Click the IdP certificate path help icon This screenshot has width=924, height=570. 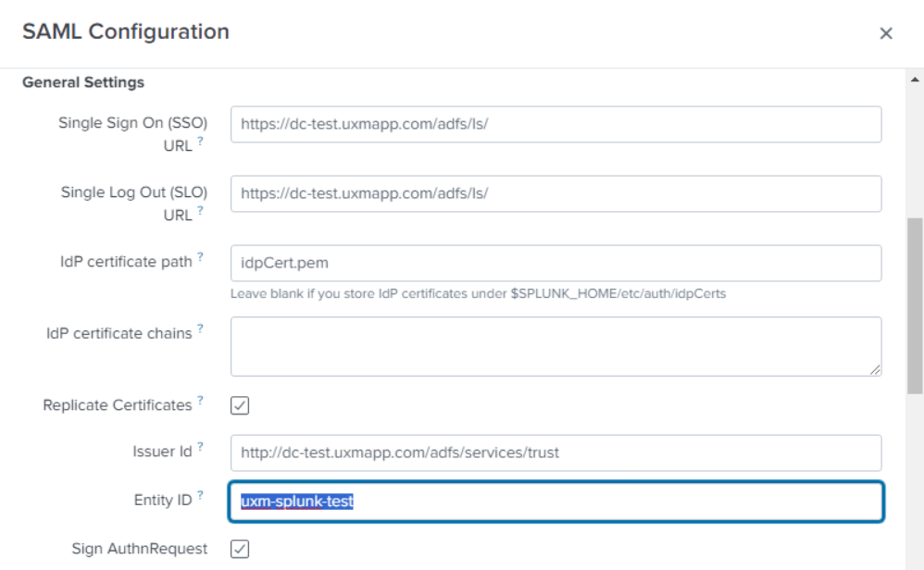(201, 256)
